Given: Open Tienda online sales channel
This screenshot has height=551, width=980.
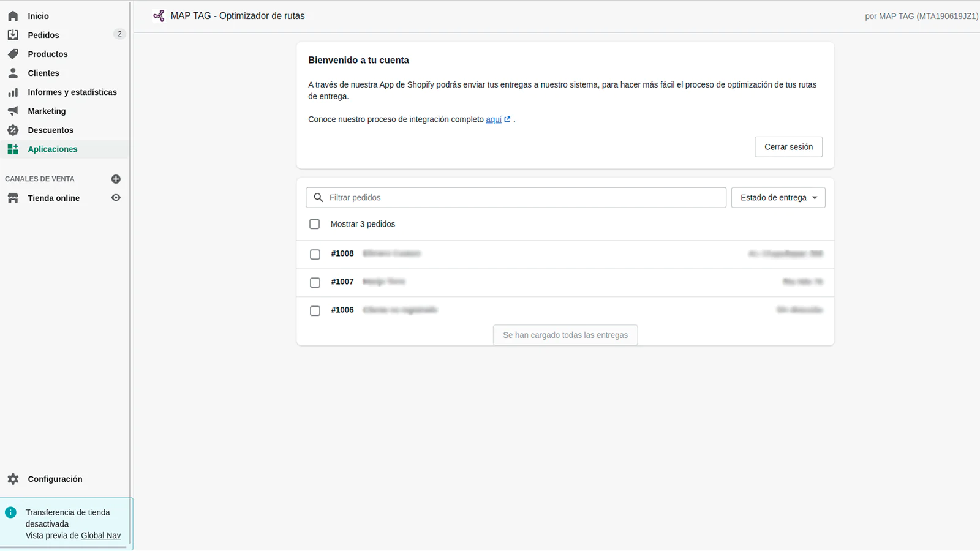Looking at the screenshot, I should coord(53,198).
